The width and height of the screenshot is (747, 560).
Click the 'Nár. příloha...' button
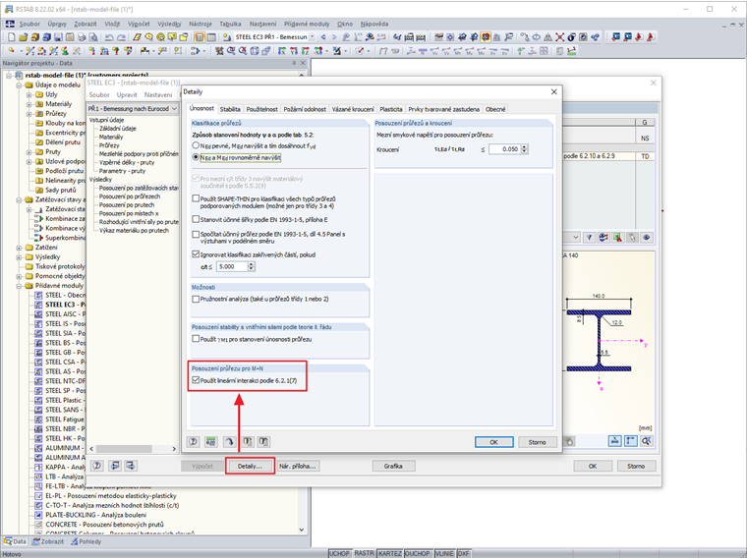tap(297, 467)
